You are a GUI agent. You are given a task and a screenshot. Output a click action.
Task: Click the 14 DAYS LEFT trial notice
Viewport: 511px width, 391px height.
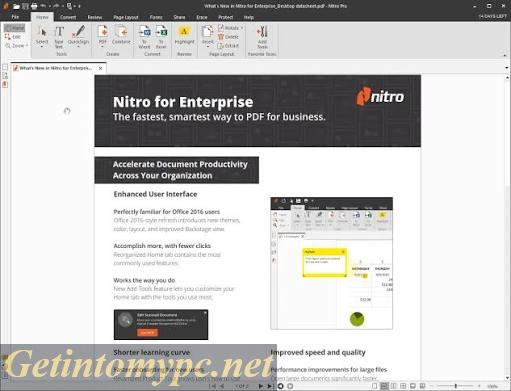(492, 16)
